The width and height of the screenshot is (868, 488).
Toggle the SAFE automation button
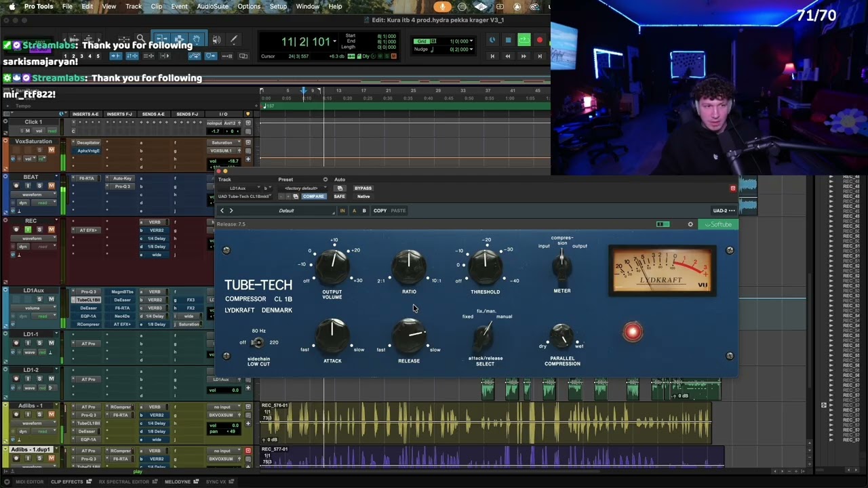pyautogui.click(x=339, y=197)
